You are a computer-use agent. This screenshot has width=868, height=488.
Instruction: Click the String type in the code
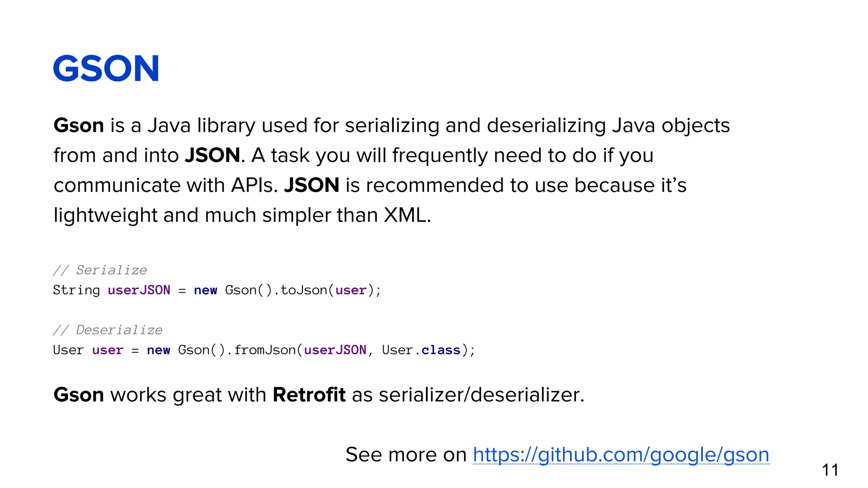click(76, 290)
